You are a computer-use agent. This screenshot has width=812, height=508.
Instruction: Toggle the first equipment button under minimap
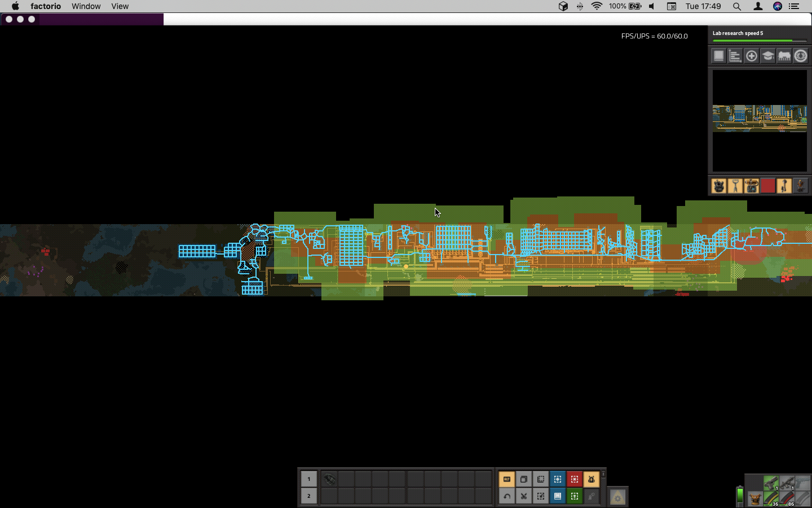click(x=718, y=186)
